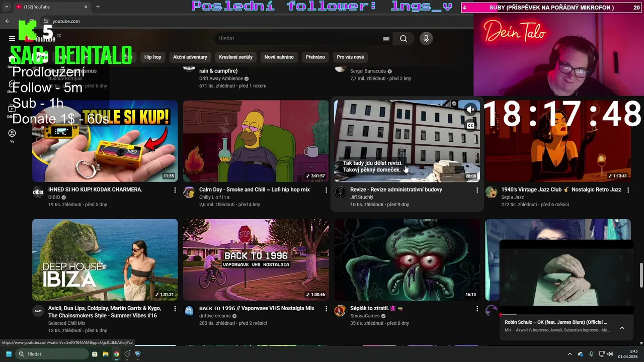Click the page vertical scrollbar thumb

641,275
